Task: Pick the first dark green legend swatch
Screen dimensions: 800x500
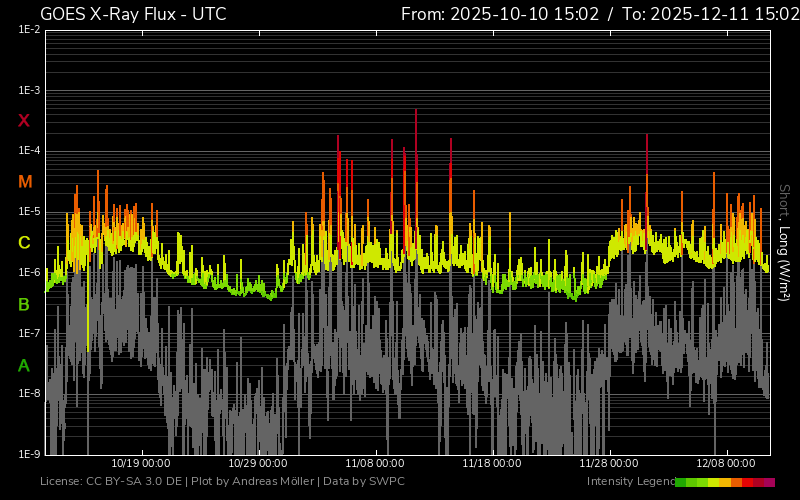Action: [x=680, y=482]
